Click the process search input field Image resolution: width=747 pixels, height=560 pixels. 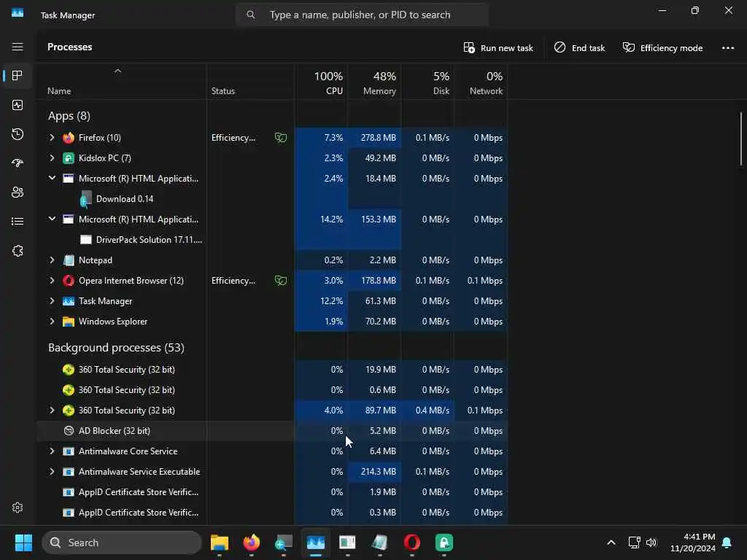point(362,15)
